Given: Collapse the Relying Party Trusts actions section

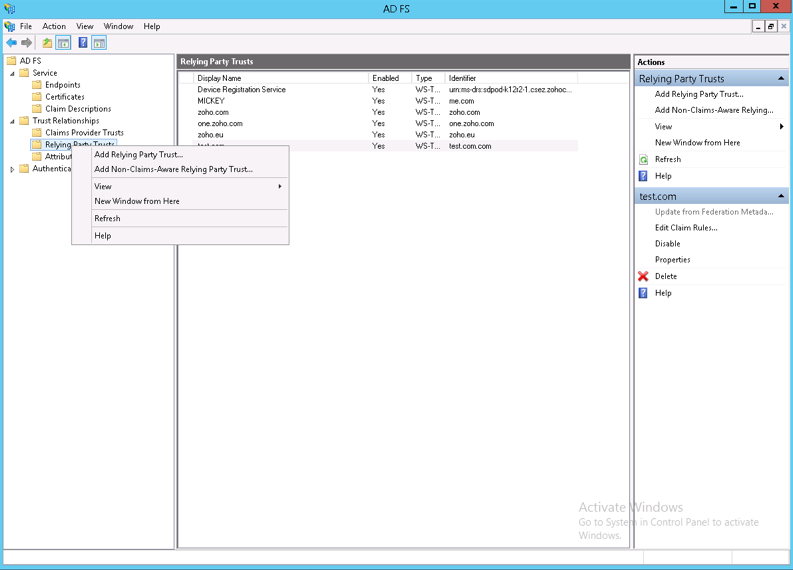Looking at the screenshot, I should [x=781, y=78].
